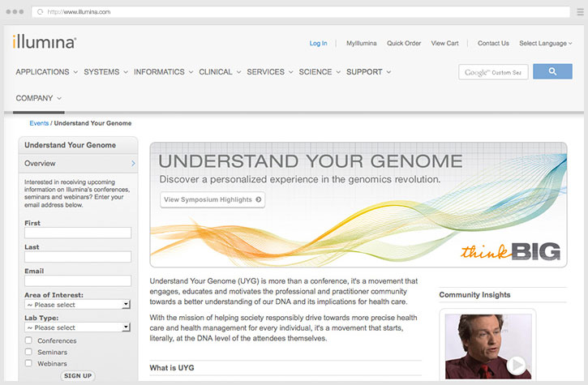Toggle the Webinars checkbox
Viewport: 588px width, 385px height.
[29, 363]
